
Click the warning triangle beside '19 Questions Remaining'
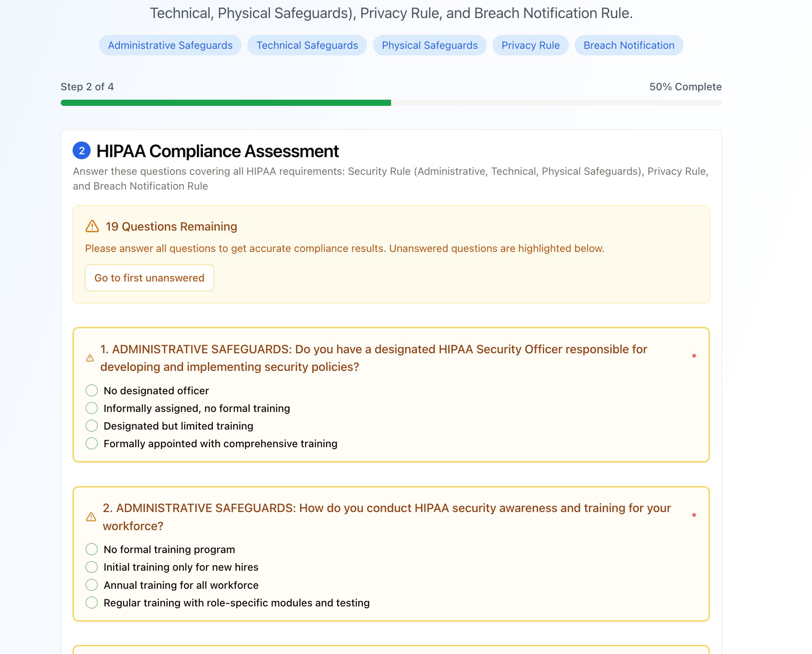click(x=92, y=226)
